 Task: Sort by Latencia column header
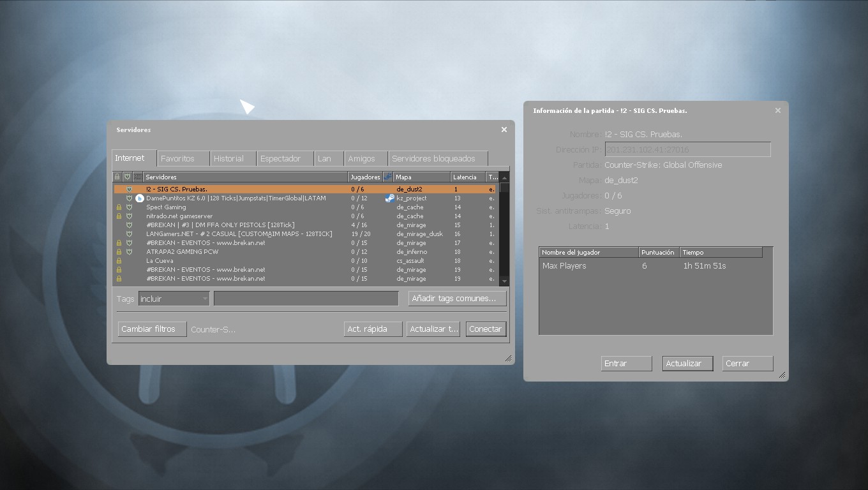(x=468, y=177)
